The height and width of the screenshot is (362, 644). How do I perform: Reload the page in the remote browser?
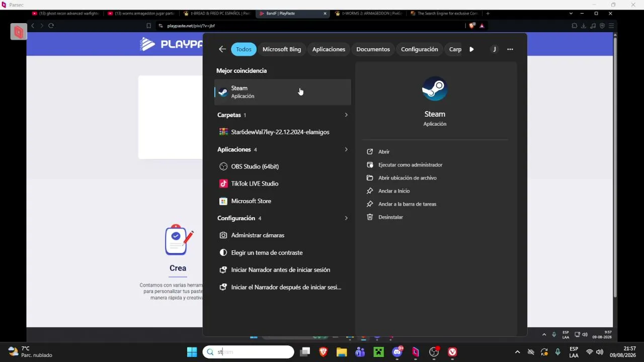coord(51,26)
